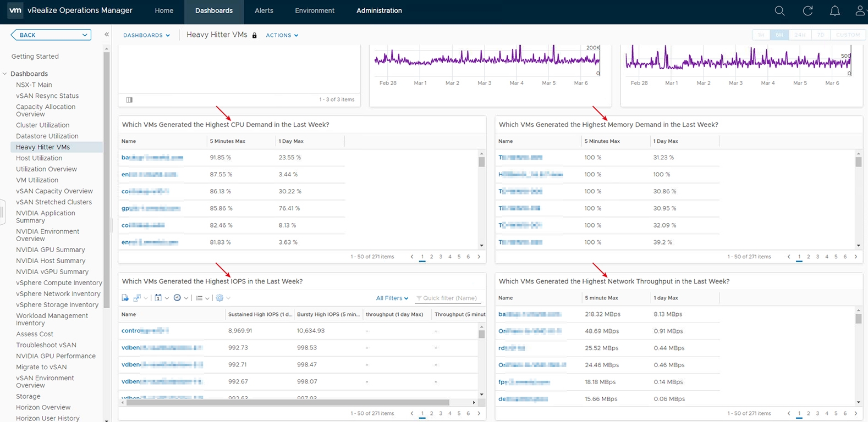Click the refresh icon in top bar
This screenshot has width=868, height=422.
point(807,10)
